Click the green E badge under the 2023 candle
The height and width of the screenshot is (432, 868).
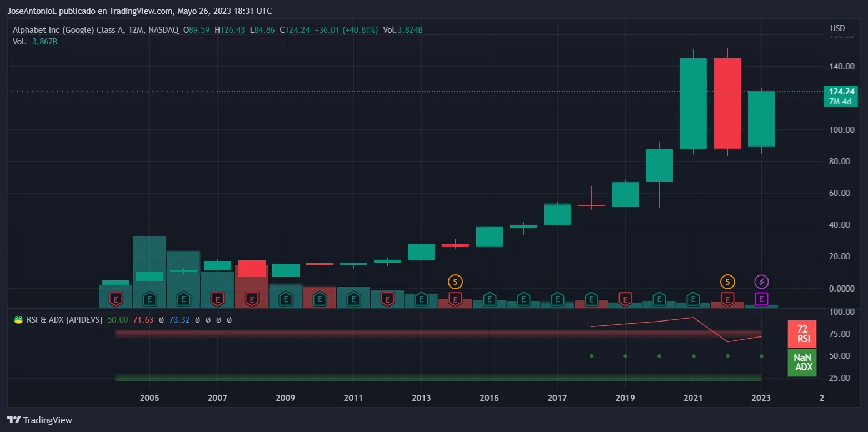point(762,299)
